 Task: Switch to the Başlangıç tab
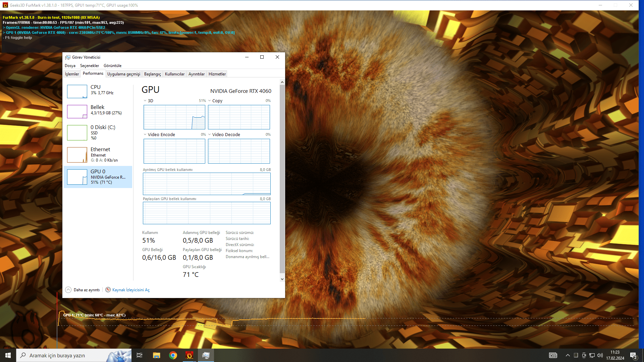(x=152, y=74)
